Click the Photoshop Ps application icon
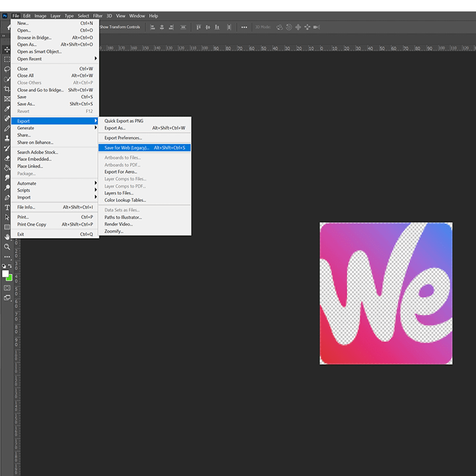Image resolution: width=476 pixels, height=476 pixels. click(5, 16)
